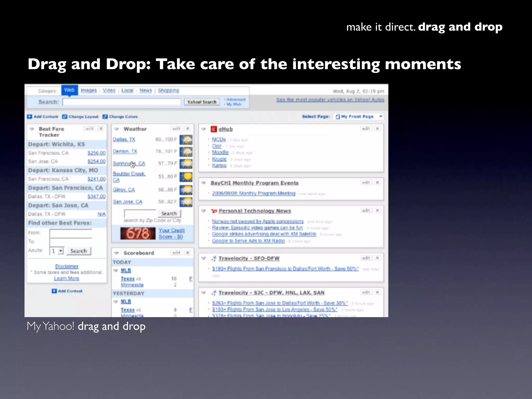The width and height of the screenshot is (532, 399).
Task: Edit the Weather module
Action: (x=176, y=129)
